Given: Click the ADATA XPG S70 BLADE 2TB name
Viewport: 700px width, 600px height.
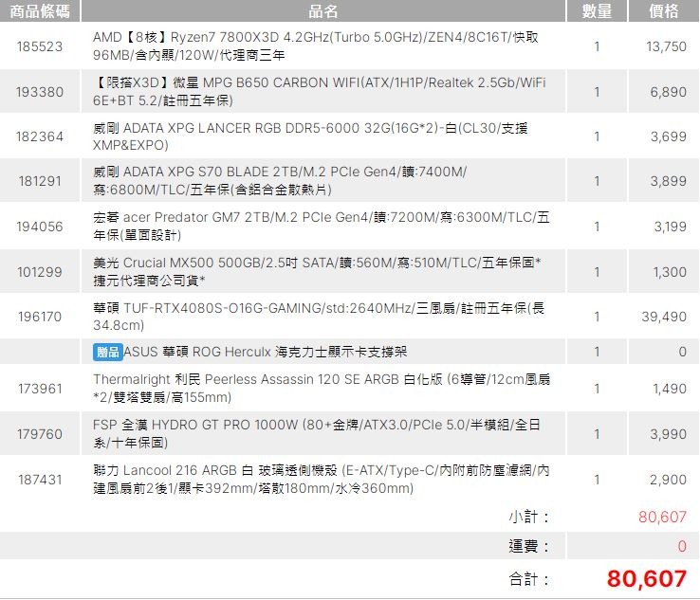Looking at the screenshot, I should click(280, 181).
